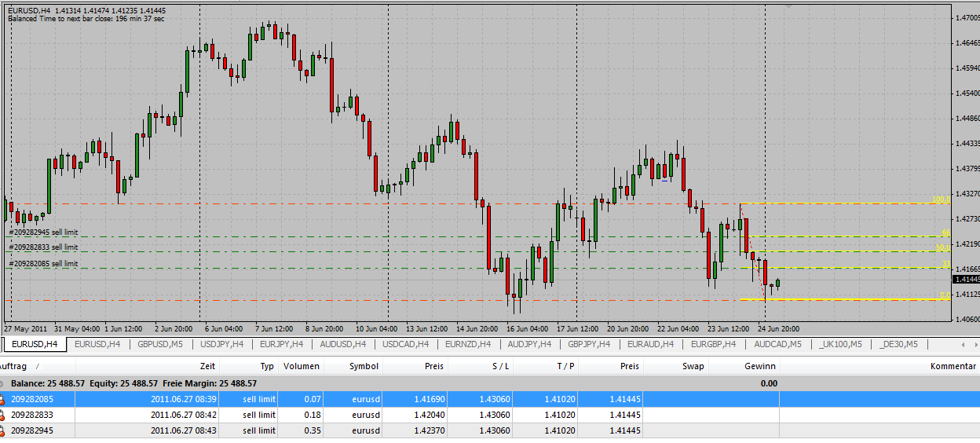Click the Volumen column header
The image size is (980, 443).
coord(301,366)
